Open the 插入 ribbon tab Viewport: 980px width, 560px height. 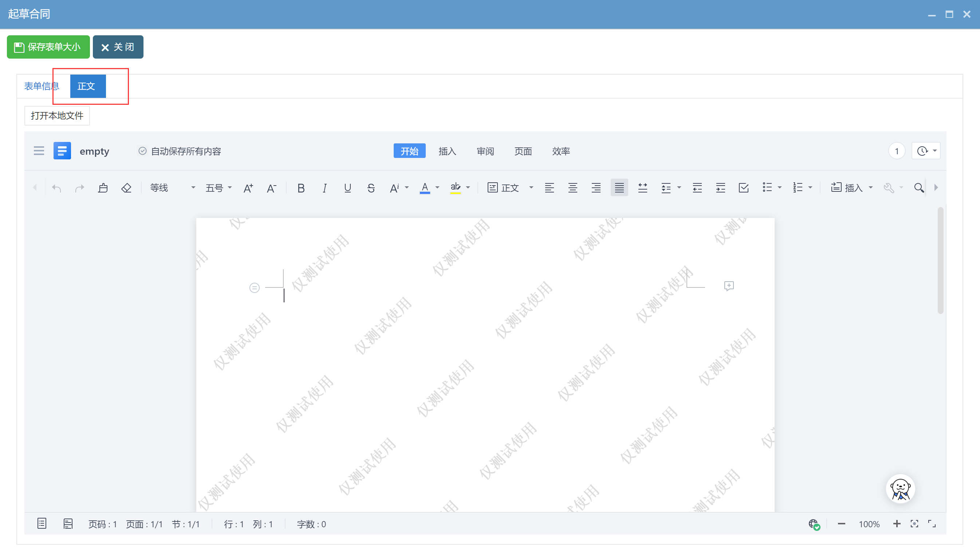click(x=447, y=151)
